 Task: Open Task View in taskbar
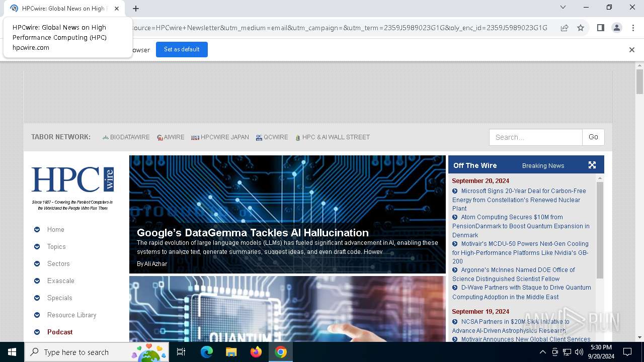pyautogui.click(x=182, y=352)
